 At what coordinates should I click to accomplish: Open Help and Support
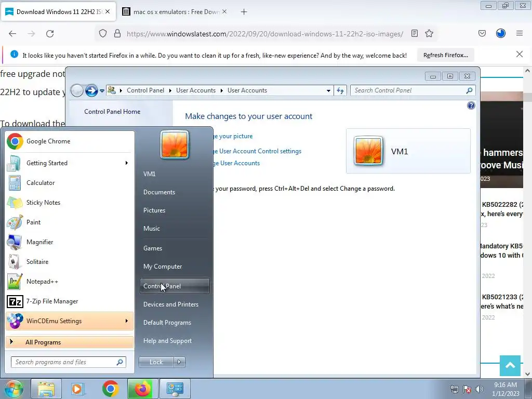(x=175, y=341)
